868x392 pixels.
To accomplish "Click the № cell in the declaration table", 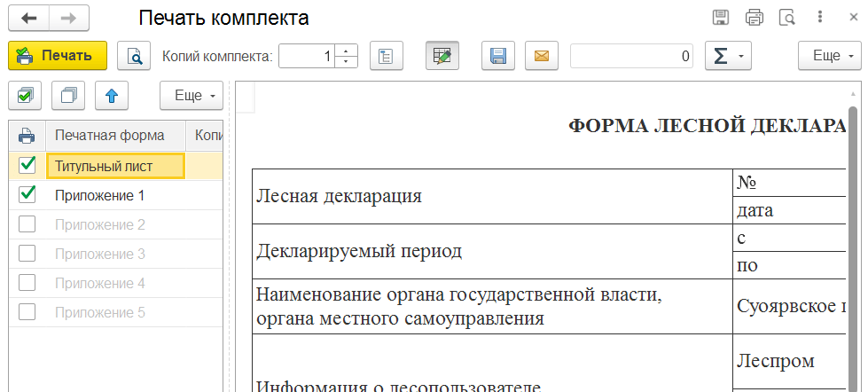I will (x=790, y=183).
